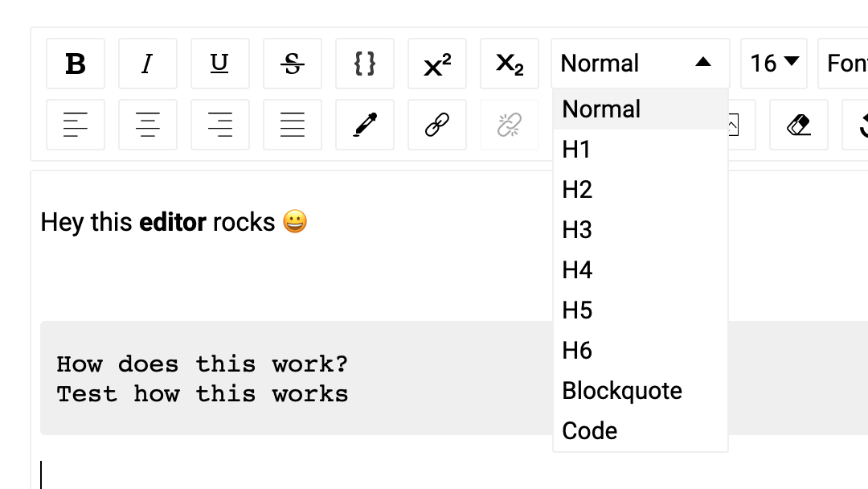The height and width of the screenshot is (489, 868).
Task: Choose H2 heading option
Action: pyautogui.click(x=641, y=190)
